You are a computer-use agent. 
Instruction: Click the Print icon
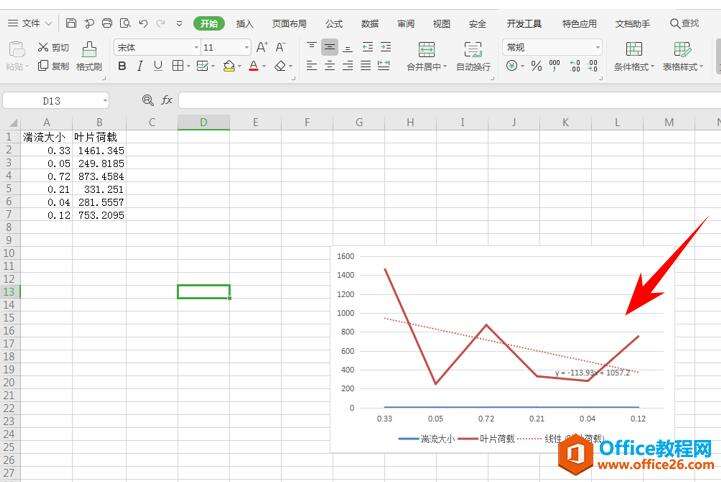107,23
